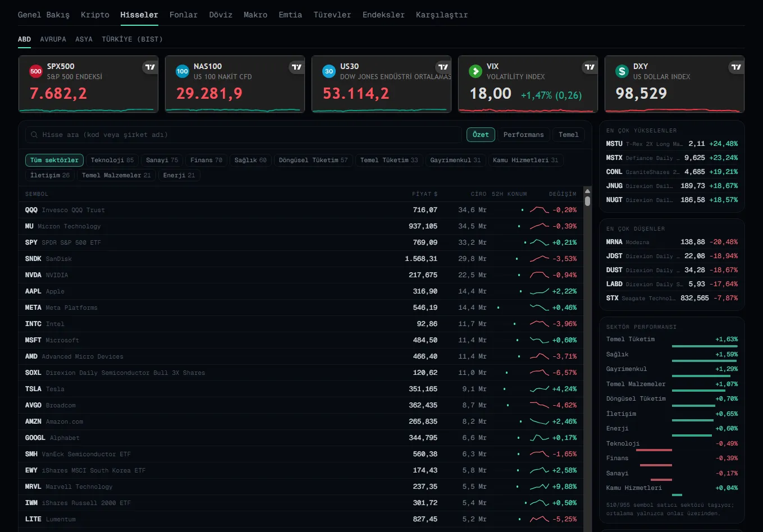The width and height of the screenshot is (763, 532).
Task: Filter by Enerji 21 chip
Action: 179,175
